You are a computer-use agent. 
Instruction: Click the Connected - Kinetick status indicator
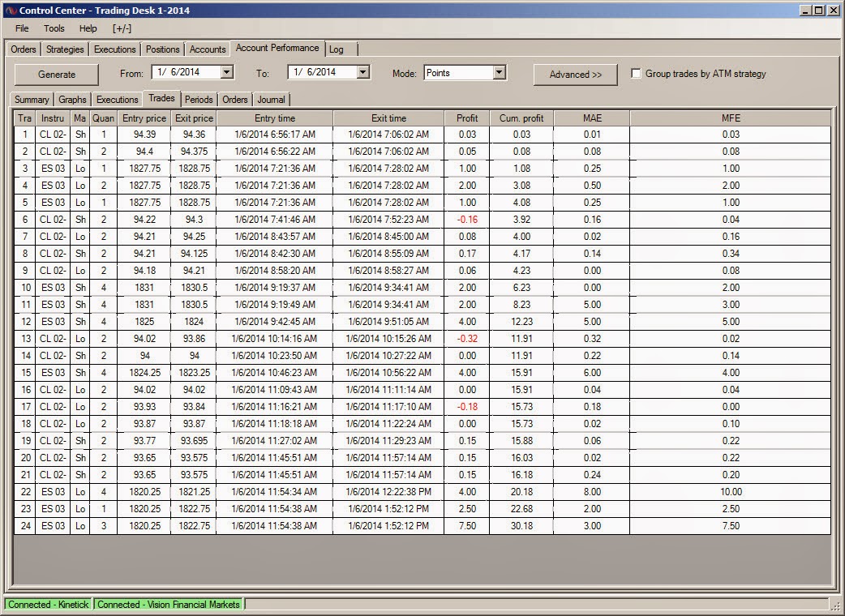[48, 605]
